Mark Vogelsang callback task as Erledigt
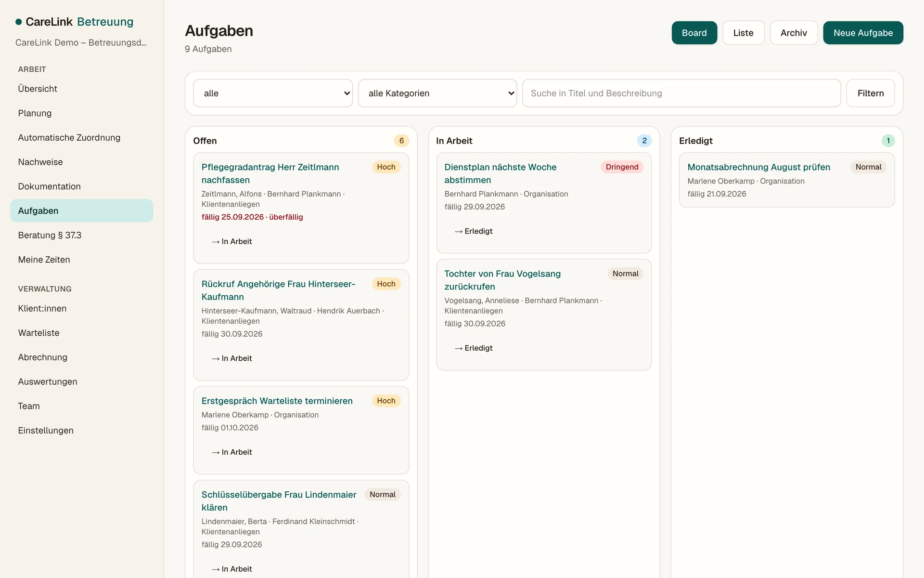Image resolution: width=924 pixels, height=578 pixels. tap(474, 348)
